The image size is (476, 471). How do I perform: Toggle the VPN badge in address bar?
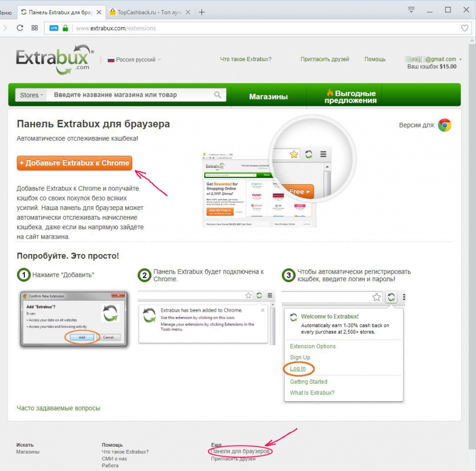(x=54, y=28)
